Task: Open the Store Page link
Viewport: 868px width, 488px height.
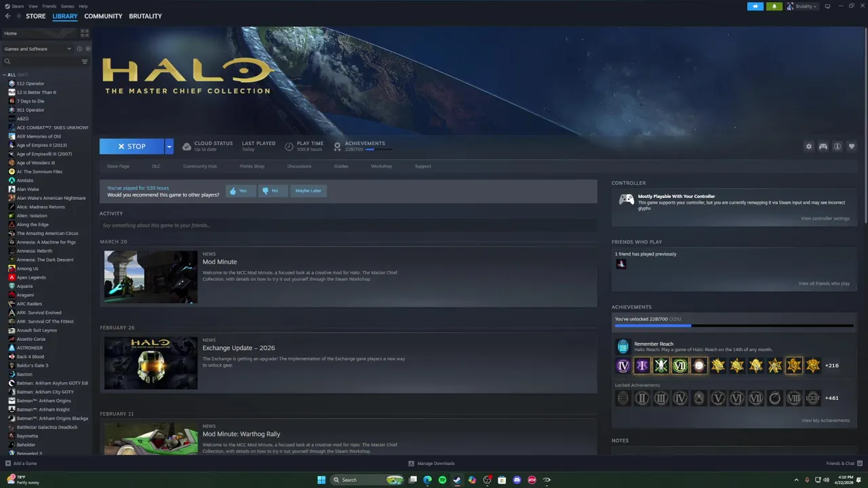Action: (x=118, y=166)
